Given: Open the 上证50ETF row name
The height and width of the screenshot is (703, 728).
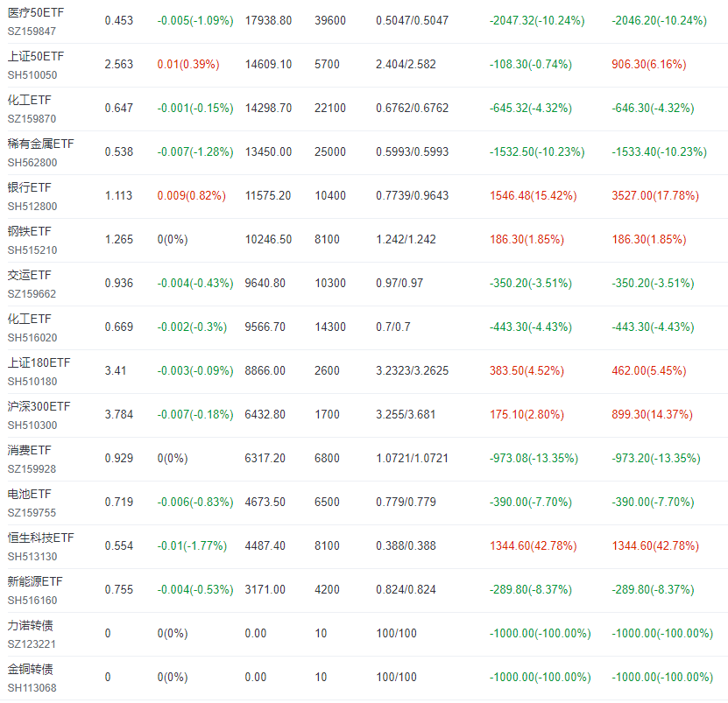Looking at the screenshot, I should click(x=36, y=56).
